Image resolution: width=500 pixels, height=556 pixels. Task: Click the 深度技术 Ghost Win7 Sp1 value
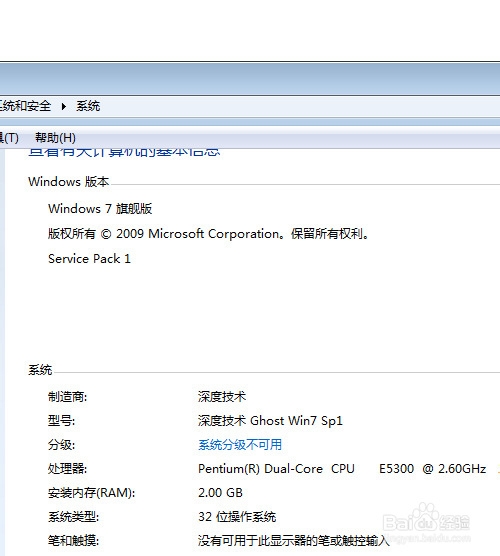tap(270, 421)
